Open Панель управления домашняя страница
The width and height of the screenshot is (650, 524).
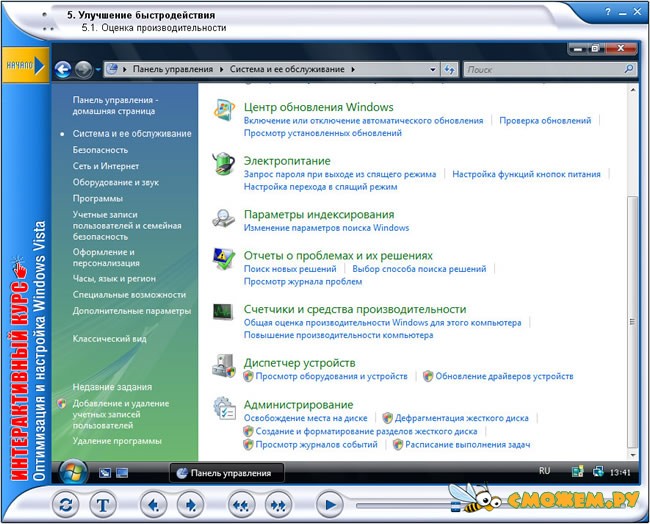[x=116, y=105]
